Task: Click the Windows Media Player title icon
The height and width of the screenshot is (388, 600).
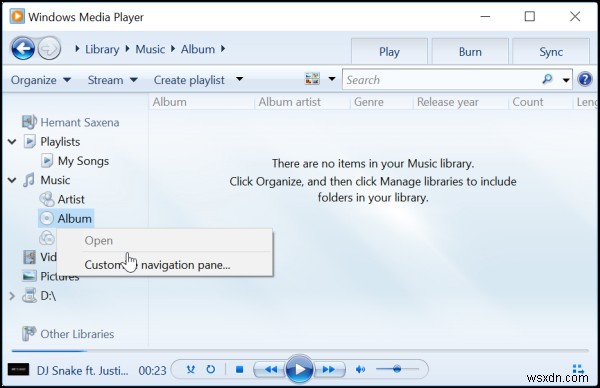Action: (x=17, y=16)
